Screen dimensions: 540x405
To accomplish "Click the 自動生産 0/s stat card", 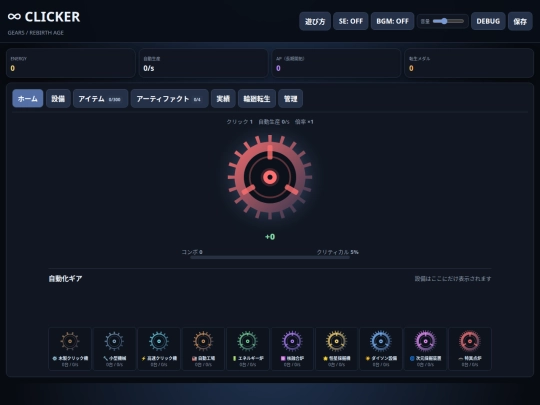I will (203, 63).
